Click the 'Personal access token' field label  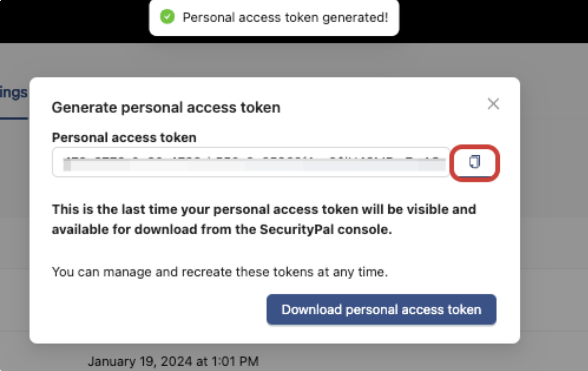click(x=124, y=137)
